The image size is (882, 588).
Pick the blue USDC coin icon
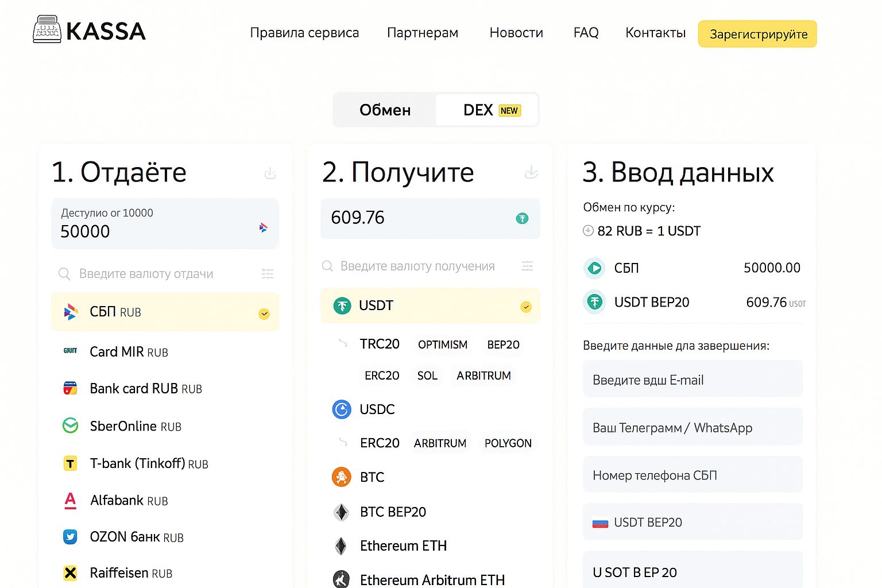point(342,409)
